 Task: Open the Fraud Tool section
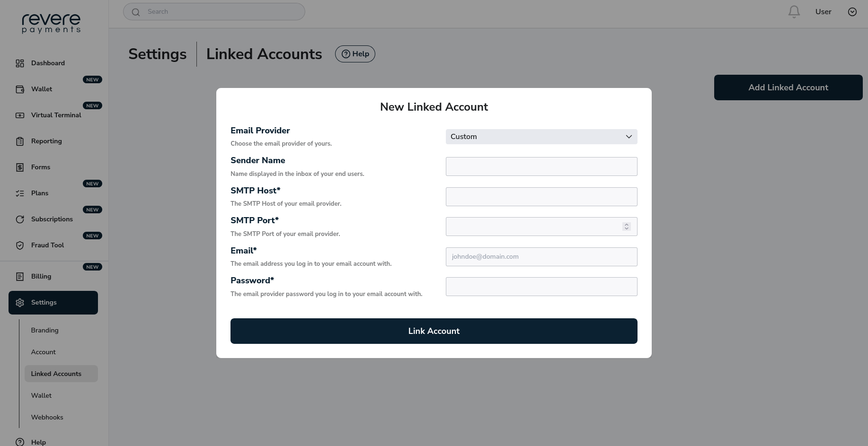(x=20, y=245)
